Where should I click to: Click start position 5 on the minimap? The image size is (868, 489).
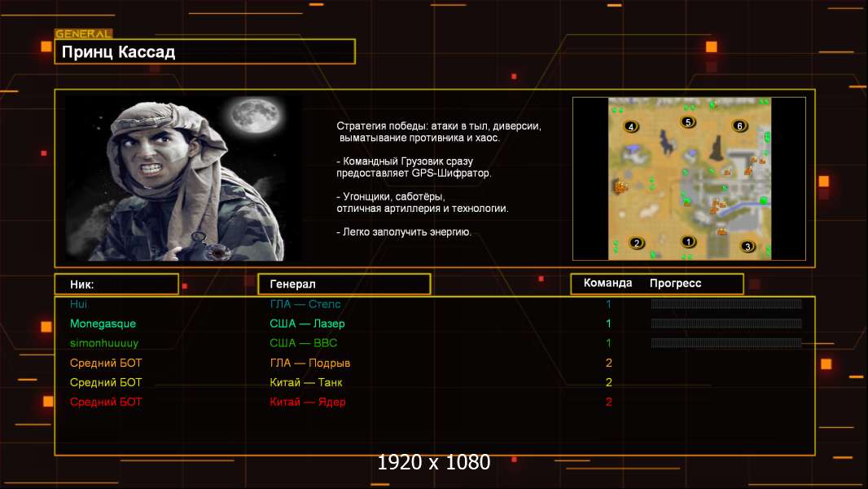click(687, 122)
